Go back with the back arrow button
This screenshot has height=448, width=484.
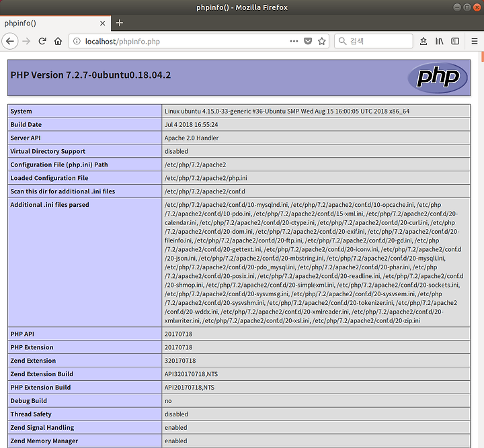coord(10,42)
